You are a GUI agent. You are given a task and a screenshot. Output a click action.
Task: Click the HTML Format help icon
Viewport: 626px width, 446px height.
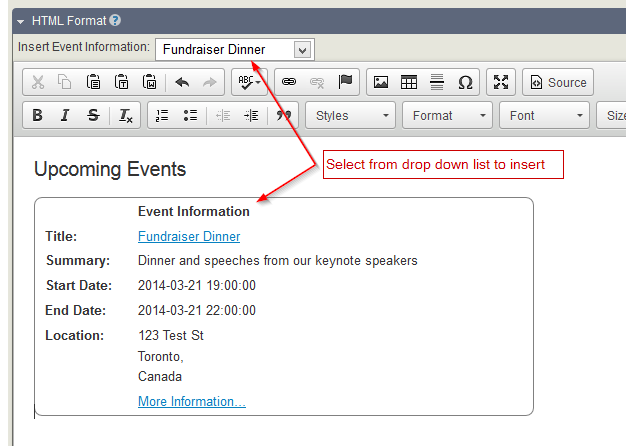tap(115, 20)
